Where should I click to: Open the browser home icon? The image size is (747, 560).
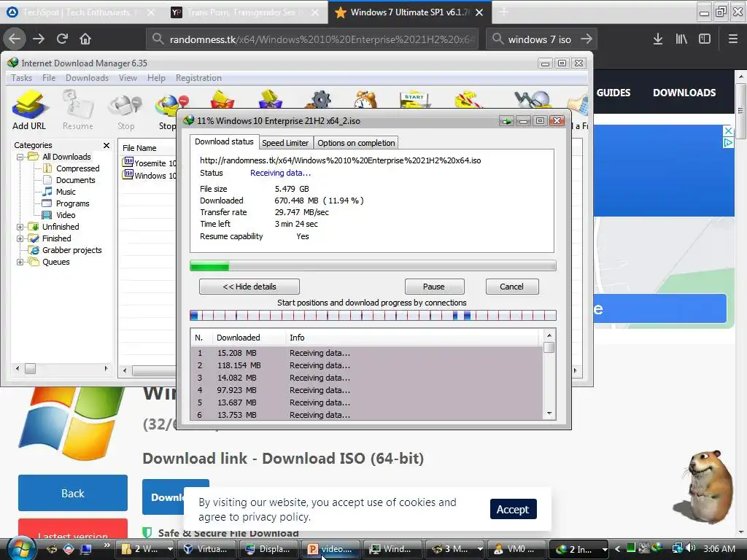(85, 39)
